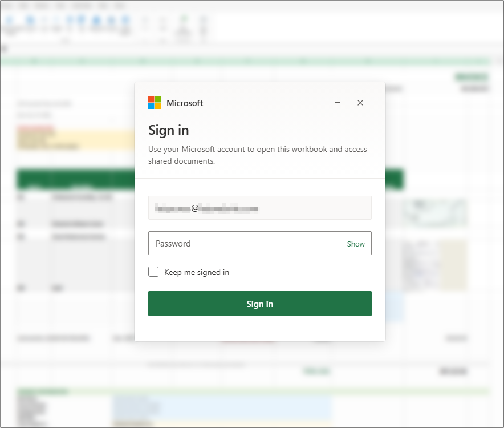Show the typed password
This screenshot has height=428, width=504.
[x=356, y=244]
